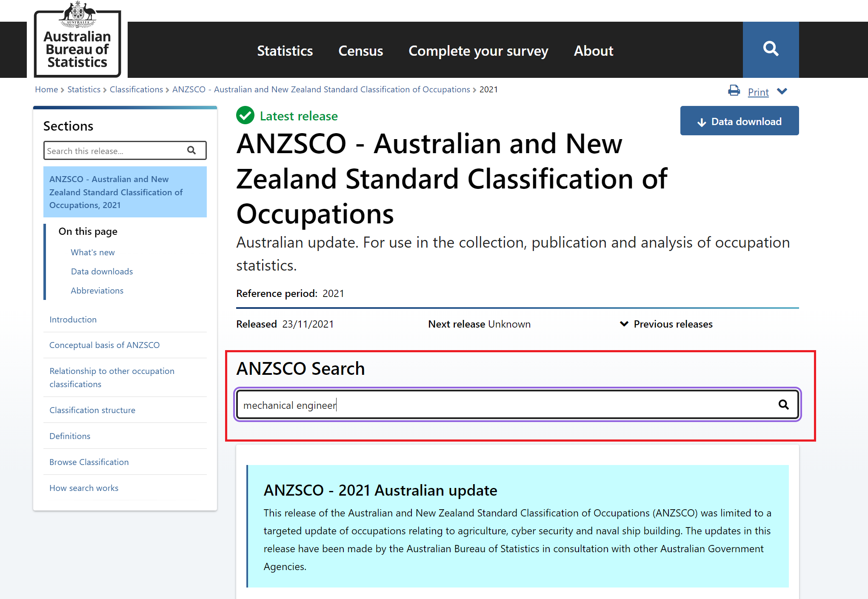Expand the Print options chevron
The image size is (868, 599).
(x=782, y=91)
